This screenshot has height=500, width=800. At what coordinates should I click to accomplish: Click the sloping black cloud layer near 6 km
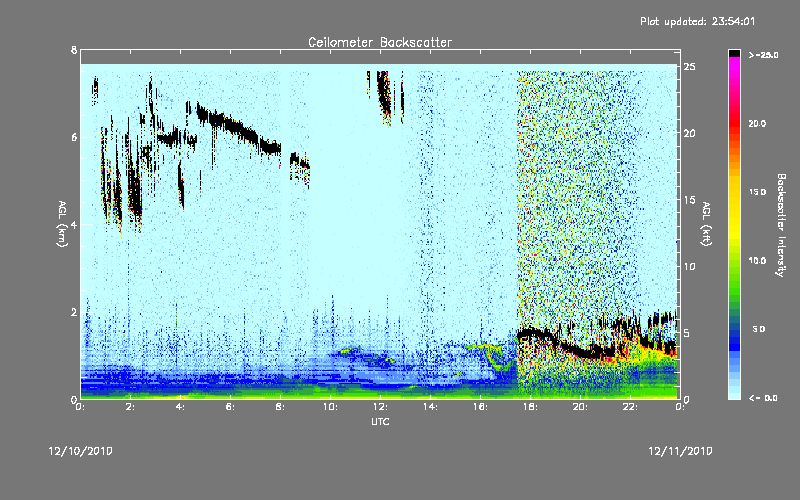point(239,128)
